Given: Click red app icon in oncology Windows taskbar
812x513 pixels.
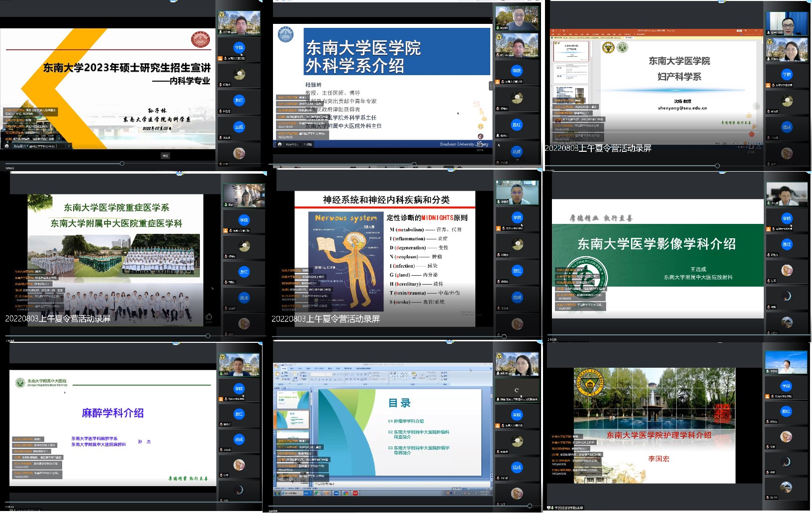Looking at the screenshot, I should coord(356,494).
